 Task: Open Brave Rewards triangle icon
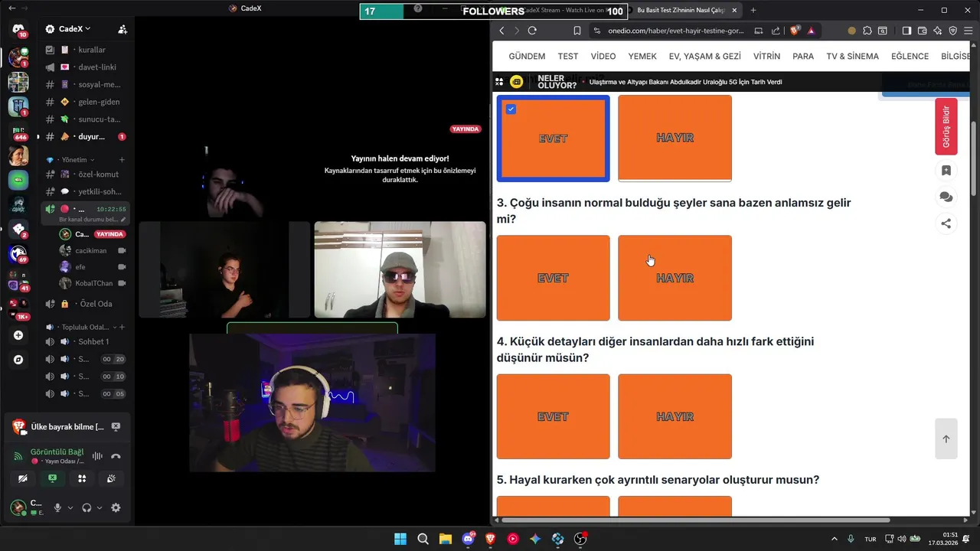[811, 31]
